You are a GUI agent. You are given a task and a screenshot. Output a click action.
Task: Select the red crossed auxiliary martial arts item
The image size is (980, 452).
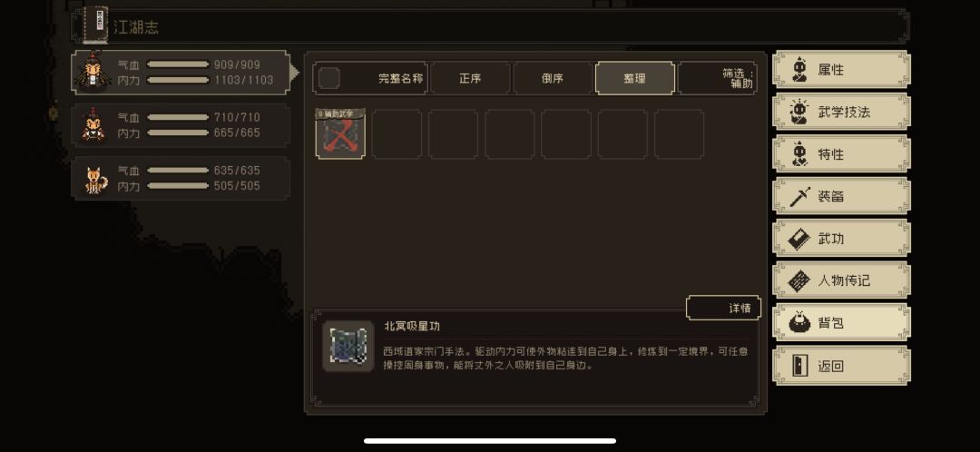click(340, 134)
